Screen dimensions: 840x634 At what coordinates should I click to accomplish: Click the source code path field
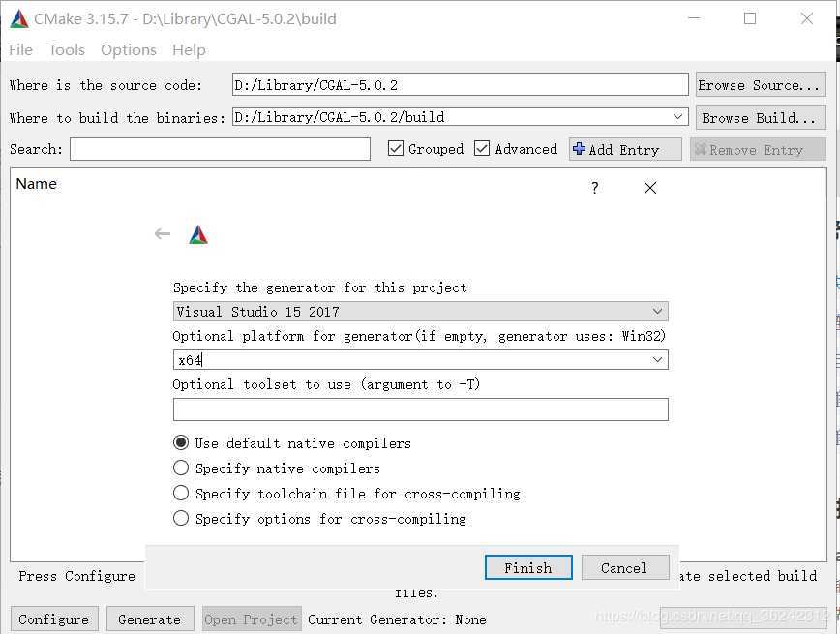tap(461, 84)
